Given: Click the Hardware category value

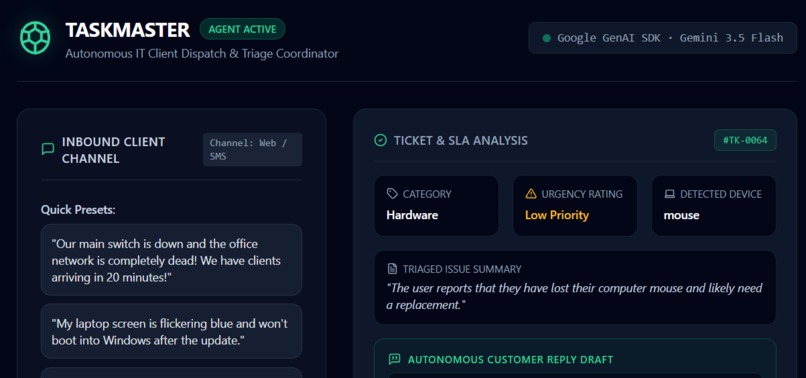Looking at the screenshot, I should pyautogui.click(x=412, y=215).
